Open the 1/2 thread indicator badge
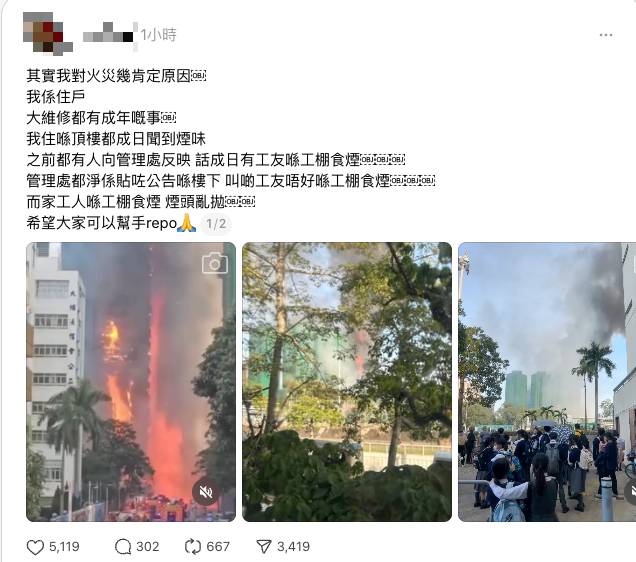 (x=216, y=223)
